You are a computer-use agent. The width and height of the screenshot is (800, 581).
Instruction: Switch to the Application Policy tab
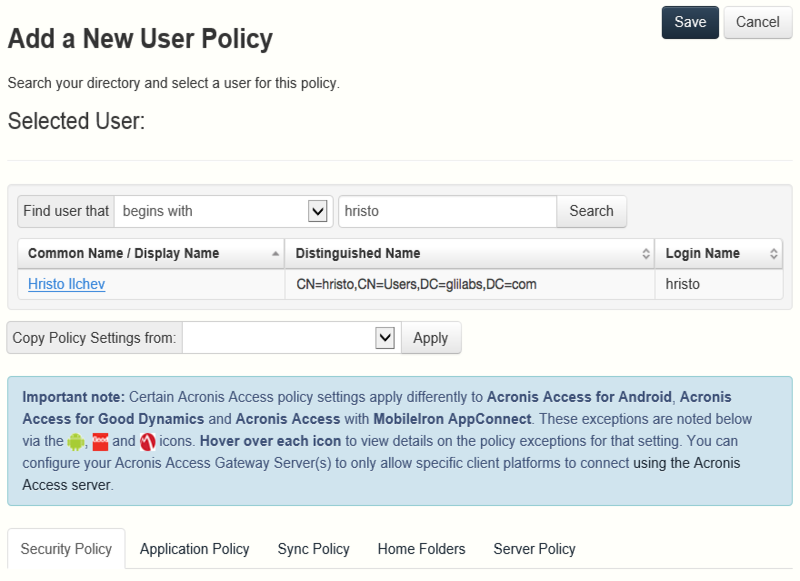click(194, 549)
